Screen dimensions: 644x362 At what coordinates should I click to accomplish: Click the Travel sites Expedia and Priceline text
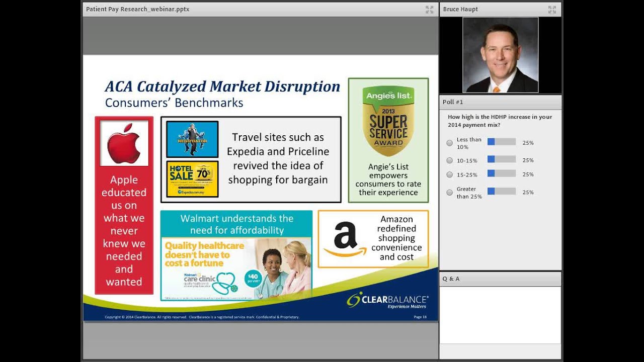pyautogui.click(x=278, y=158)
